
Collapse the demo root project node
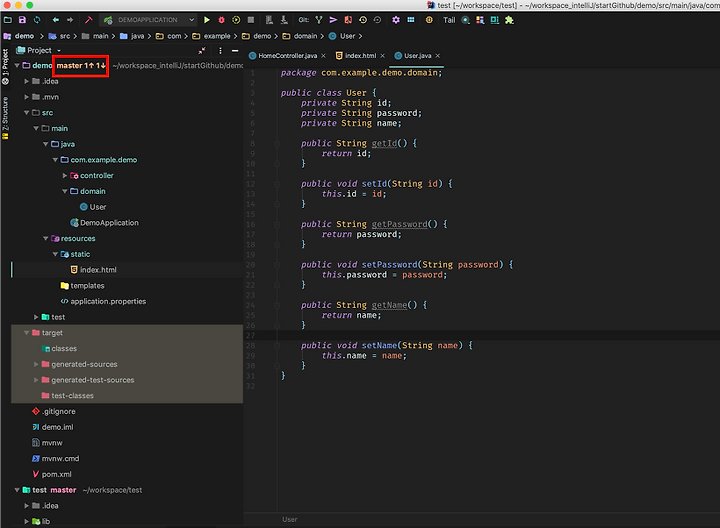tap(17, 66)
